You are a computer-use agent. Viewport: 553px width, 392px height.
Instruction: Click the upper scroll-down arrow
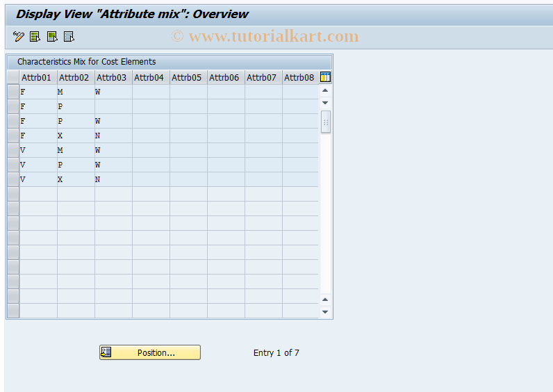coord(325,103)
